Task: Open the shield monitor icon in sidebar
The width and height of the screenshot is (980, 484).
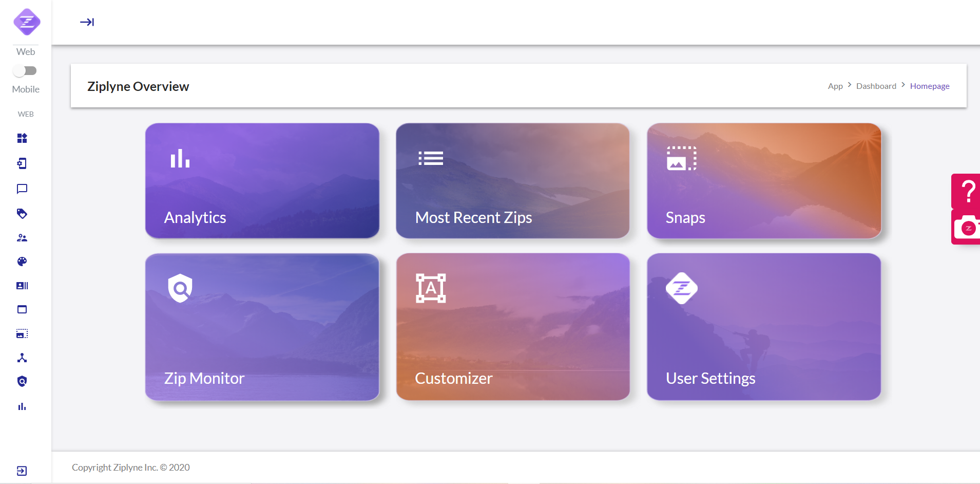Action: pyautogui.click(x=22, y=381)
